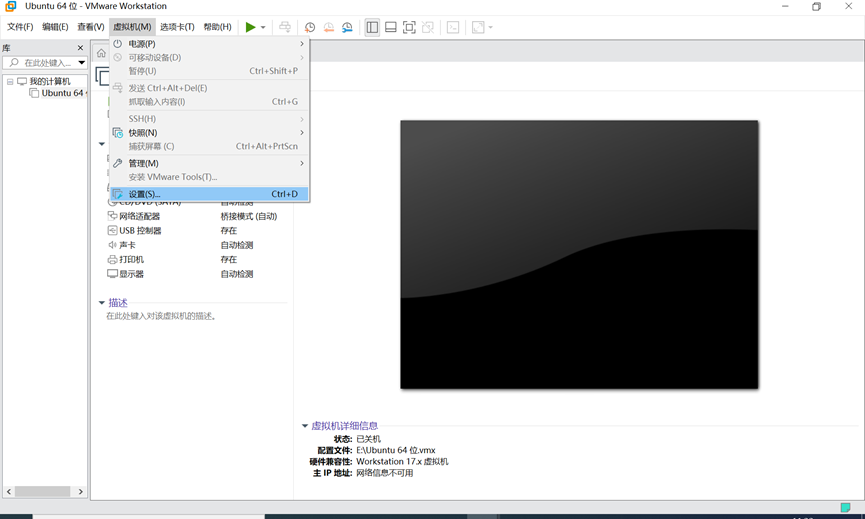Click 网络适配器 device entry

coord(140,216)
